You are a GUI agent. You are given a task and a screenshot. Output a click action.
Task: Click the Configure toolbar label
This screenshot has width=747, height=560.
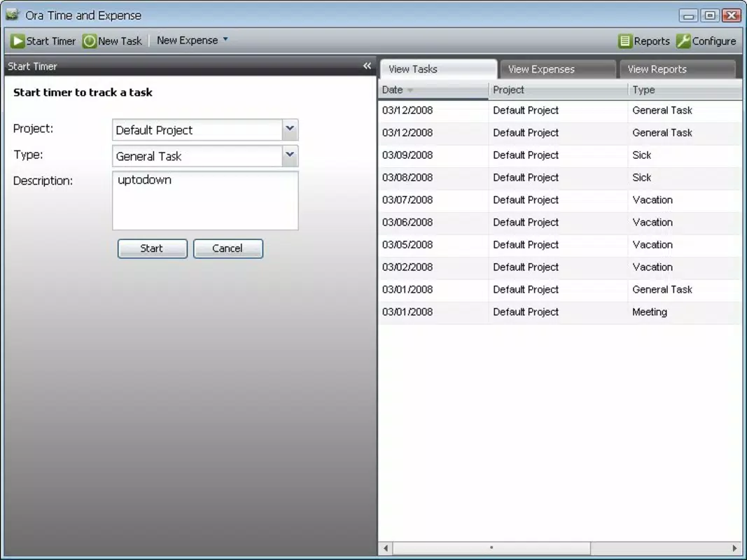coord(713,41)
